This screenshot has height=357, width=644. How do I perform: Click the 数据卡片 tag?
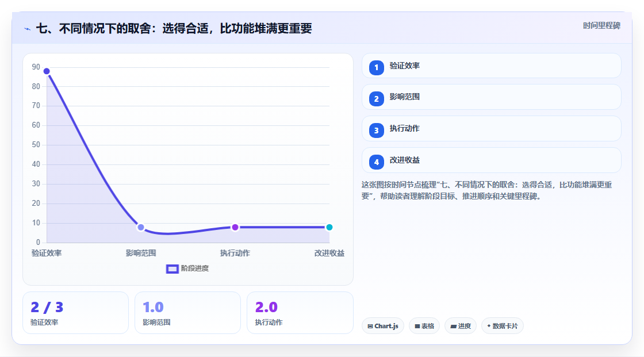click(503, 326)
